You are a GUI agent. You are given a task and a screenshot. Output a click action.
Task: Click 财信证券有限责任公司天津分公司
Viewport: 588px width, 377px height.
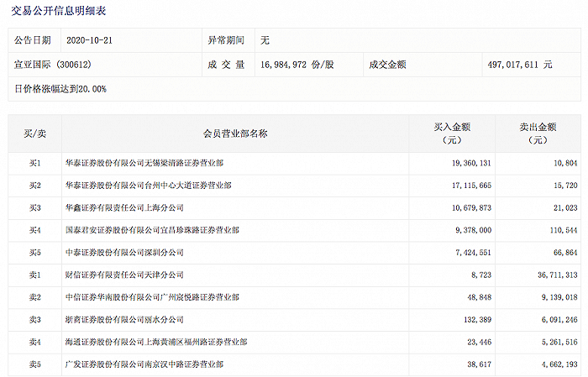coord(124,275)
